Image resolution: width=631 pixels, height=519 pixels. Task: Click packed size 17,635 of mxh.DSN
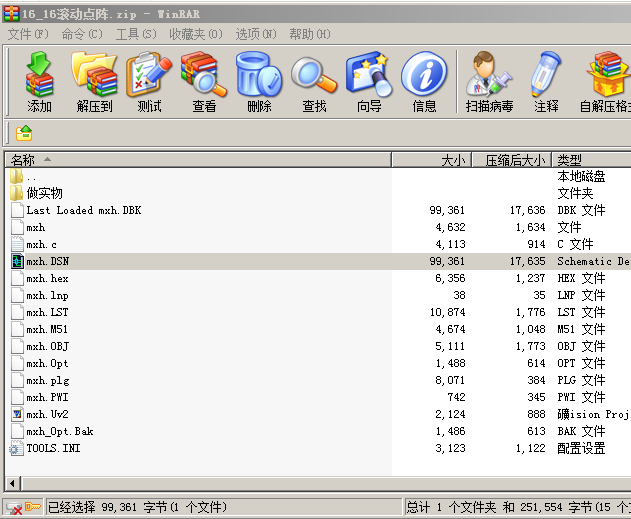[x=528, y=261]
